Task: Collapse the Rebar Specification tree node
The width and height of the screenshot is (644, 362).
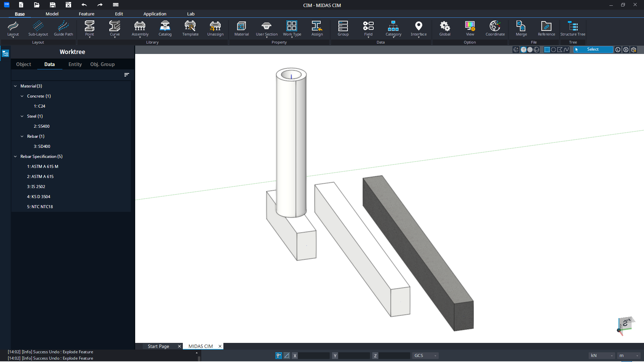Action: 15,157
